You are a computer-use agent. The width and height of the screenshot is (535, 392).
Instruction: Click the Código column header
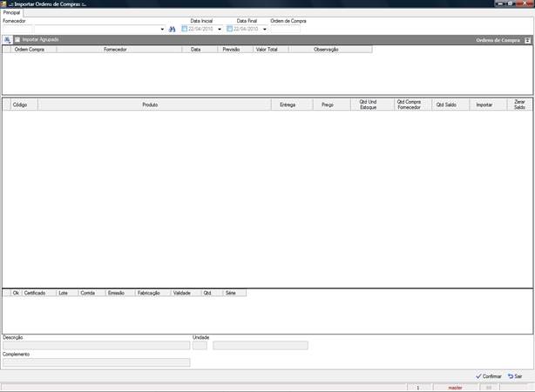pos(24,105)
